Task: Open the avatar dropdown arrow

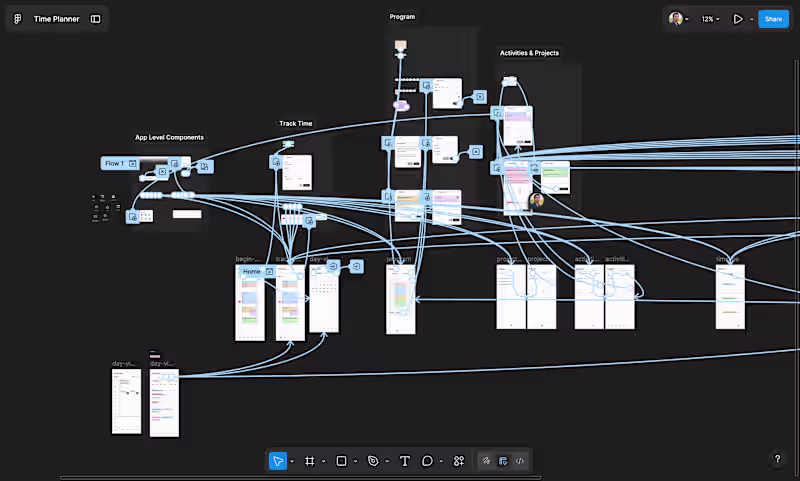Action: click(687, 19)
